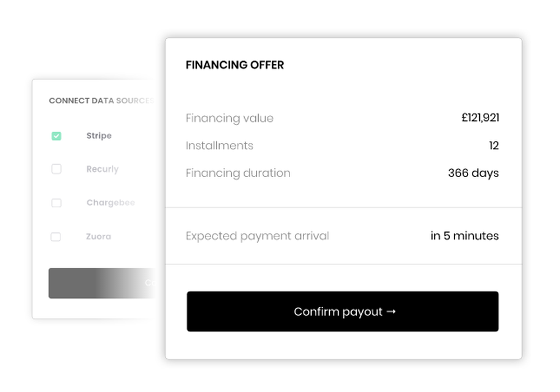560x392 pixels.
Task: Click the £121,921 financing value
Action: point(480,118)
